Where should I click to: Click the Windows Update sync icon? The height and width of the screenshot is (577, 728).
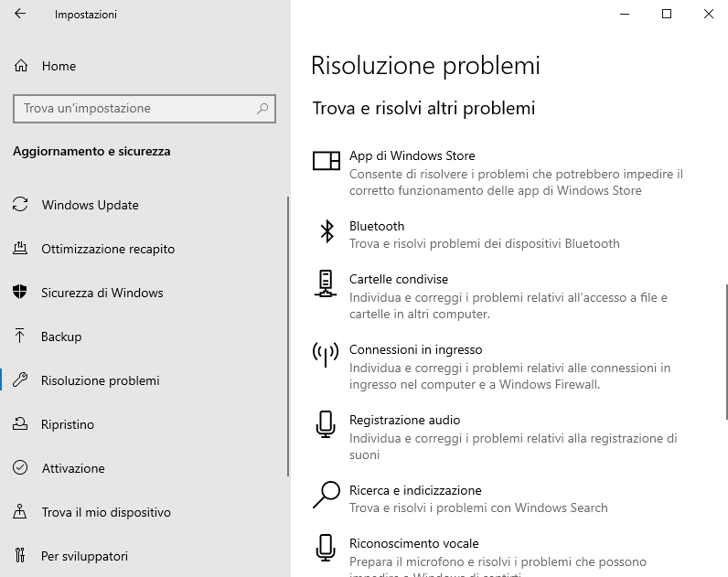point(20,205)
